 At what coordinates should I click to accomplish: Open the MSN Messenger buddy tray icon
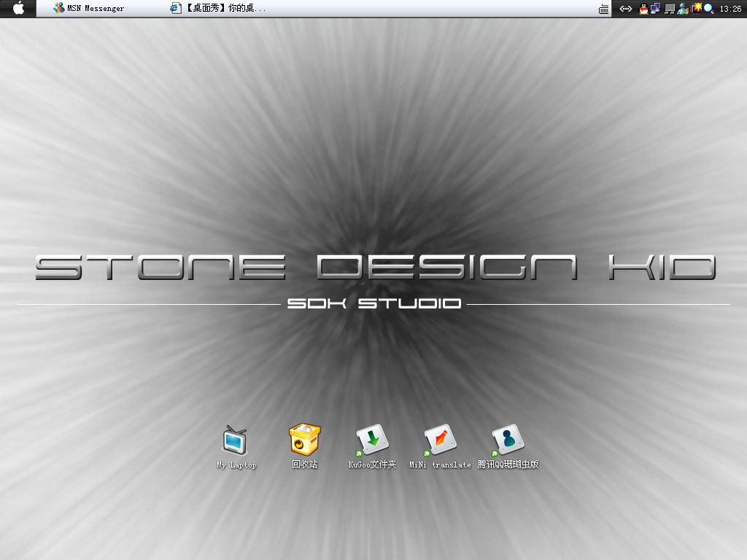(683, 9)
